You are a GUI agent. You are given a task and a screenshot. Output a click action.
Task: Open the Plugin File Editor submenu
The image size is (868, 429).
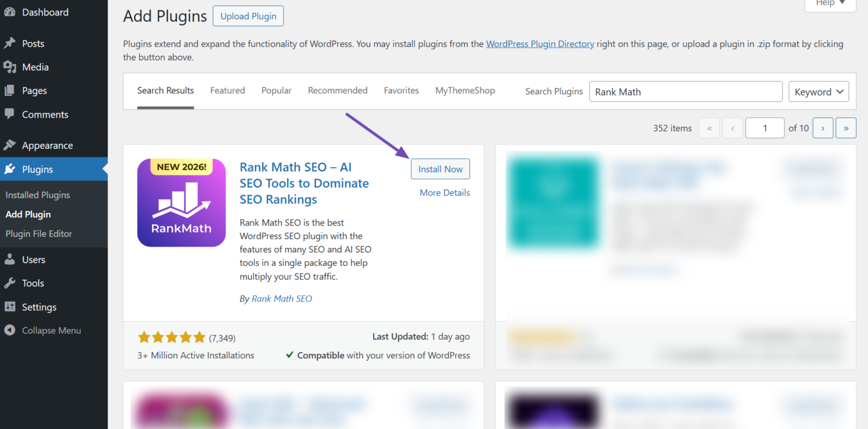point(39,234)
